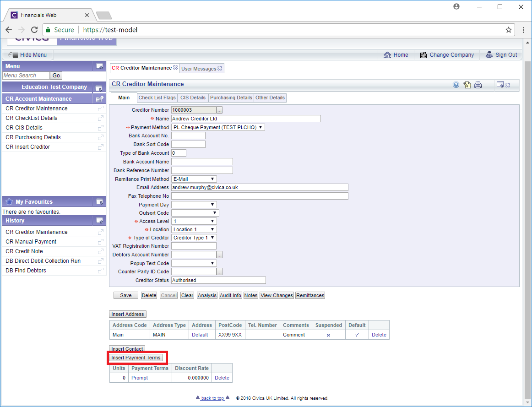
Task: Open the Popup Text Code dropdown
Action: (194, 263)
